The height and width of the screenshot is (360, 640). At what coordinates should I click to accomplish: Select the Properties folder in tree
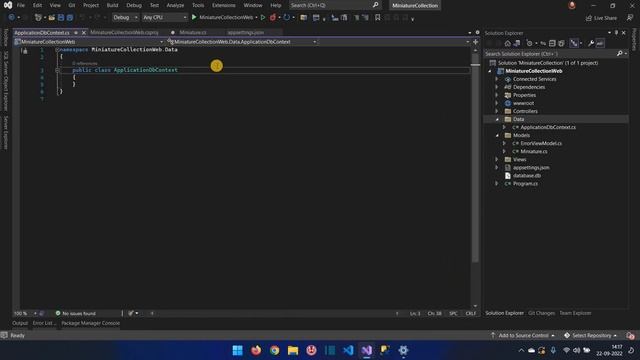click(524, 95)
